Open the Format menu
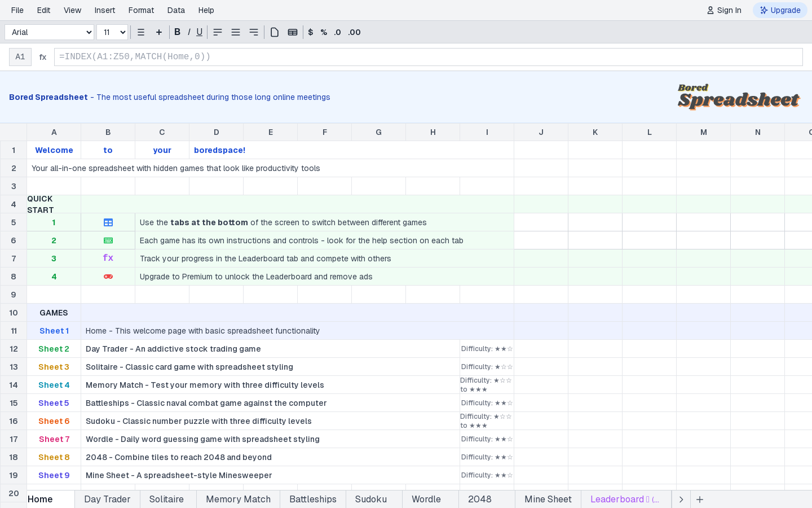Viewport: 812px width, 508px height. click(x=141, y=10)
